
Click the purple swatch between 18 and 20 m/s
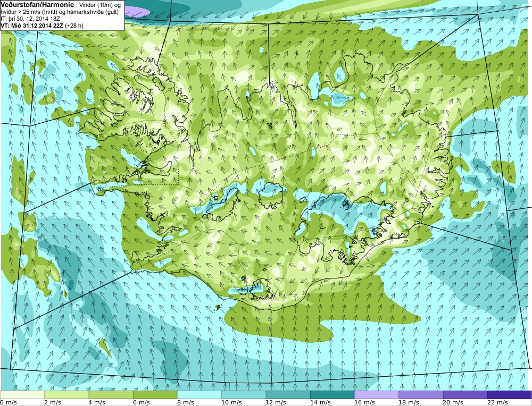(421, 395)
